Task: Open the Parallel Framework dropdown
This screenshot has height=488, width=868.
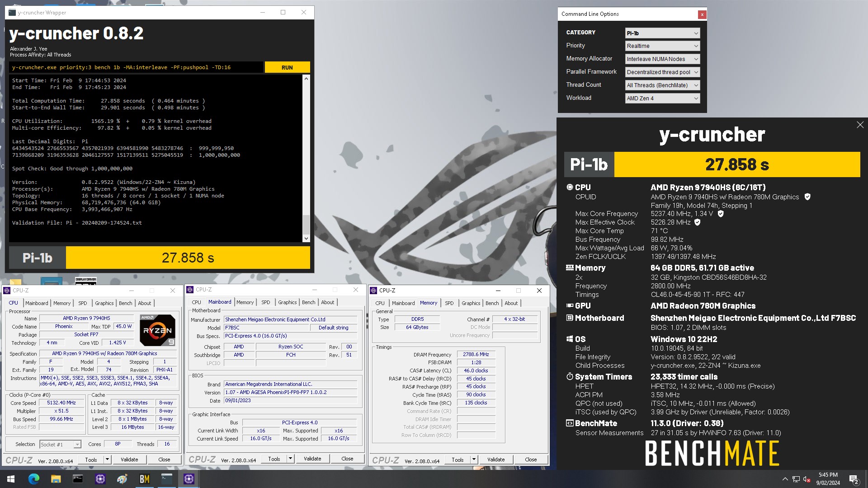Action: pyautogui.click(x=662, y=72)
